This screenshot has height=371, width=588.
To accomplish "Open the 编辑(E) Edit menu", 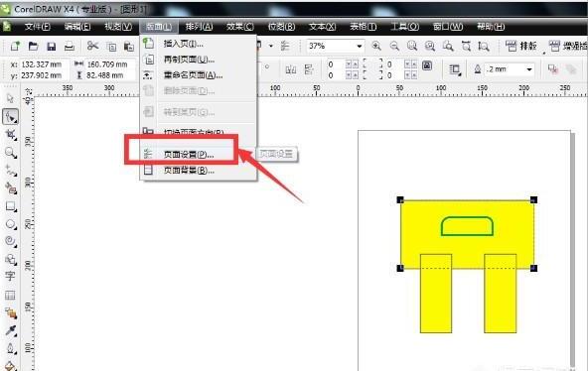I will click(x=77, y=27).
